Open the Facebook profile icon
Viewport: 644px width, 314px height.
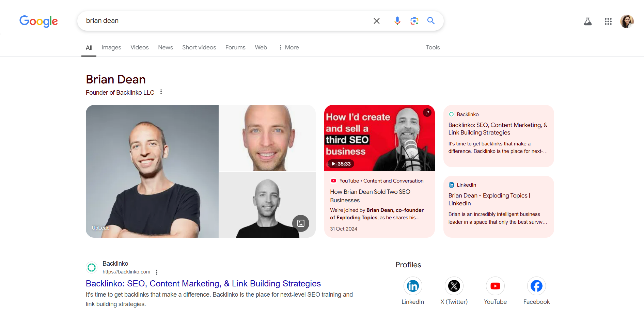(536, 286)
